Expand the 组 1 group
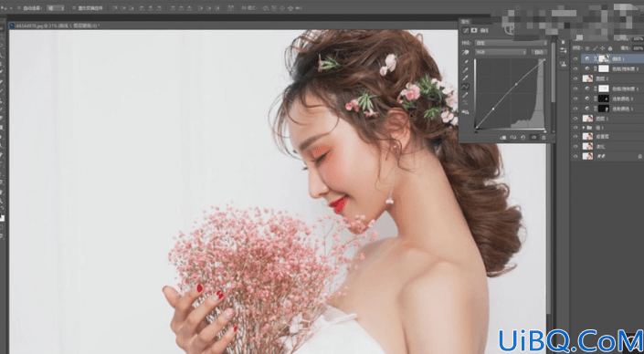644x354 pixels. pyautogui.click(x=584, y=128)
